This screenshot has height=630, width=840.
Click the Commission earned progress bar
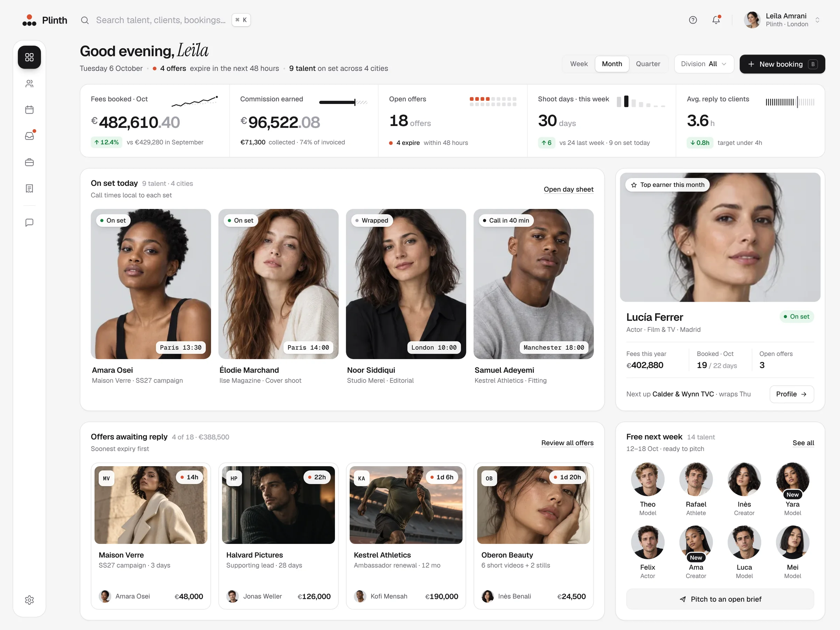tap(343, 102)
